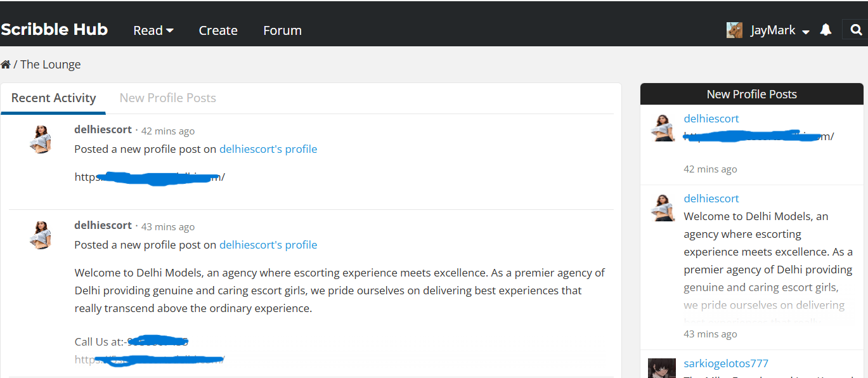Switch to the New Profile Posts tab
The image size is (868, 378).
[167, 98]
